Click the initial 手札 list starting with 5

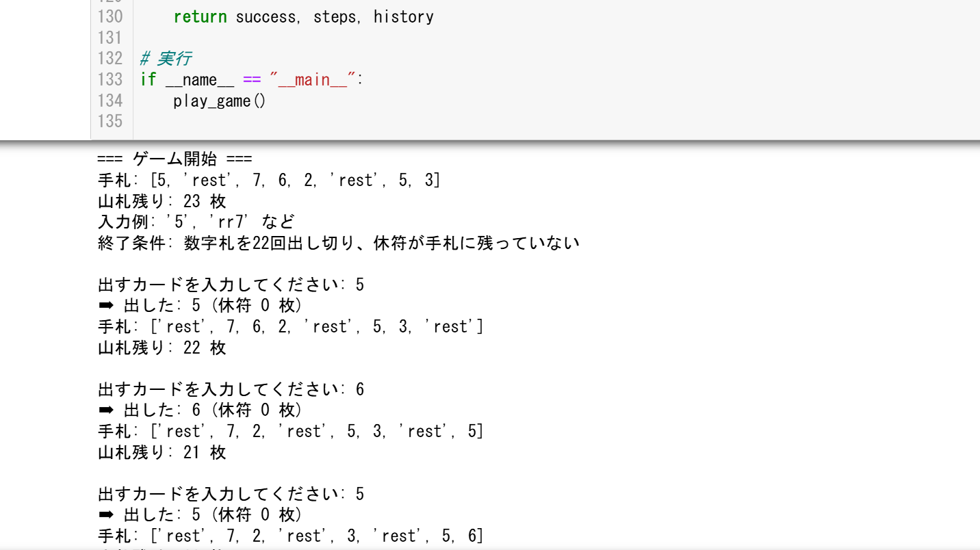pyautogui.click(x=269, y=181)
